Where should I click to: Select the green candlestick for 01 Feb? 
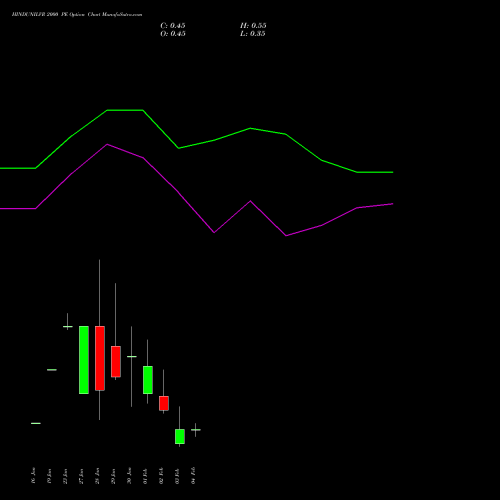[x=148, y=380]
